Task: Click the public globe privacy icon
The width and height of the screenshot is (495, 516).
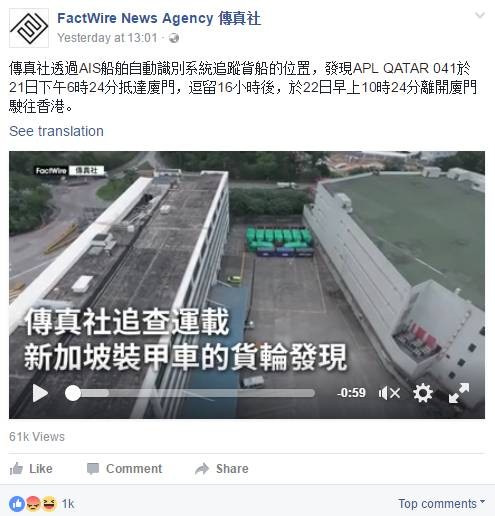Action: (174, 38)
